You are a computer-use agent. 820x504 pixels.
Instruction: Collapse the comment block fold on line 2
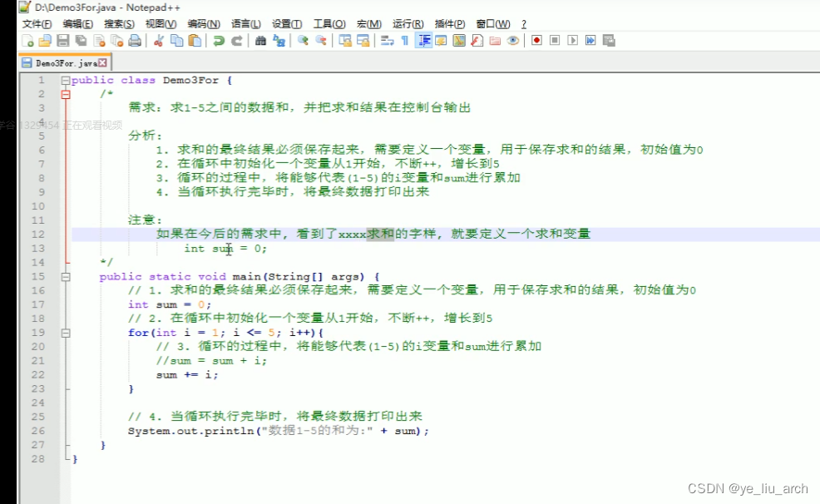pos(66,95)
